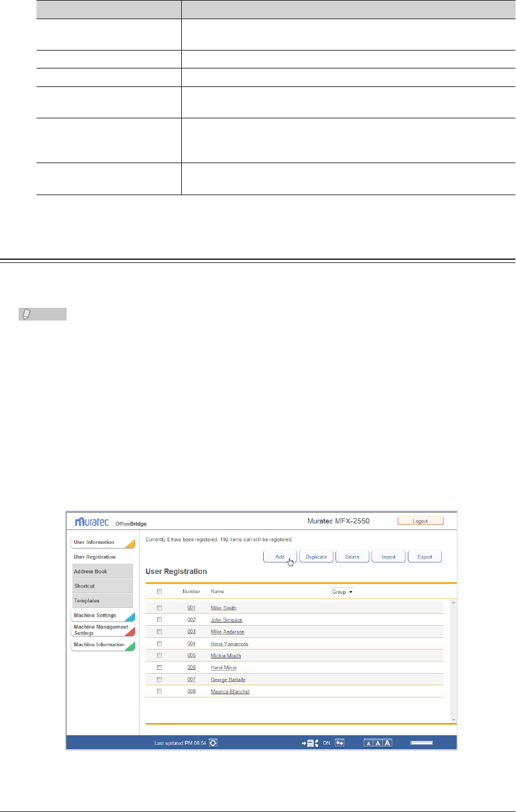Open Machine Management Settings tab
The height and width of the screenshot is (812, 516).
(102, 630)
